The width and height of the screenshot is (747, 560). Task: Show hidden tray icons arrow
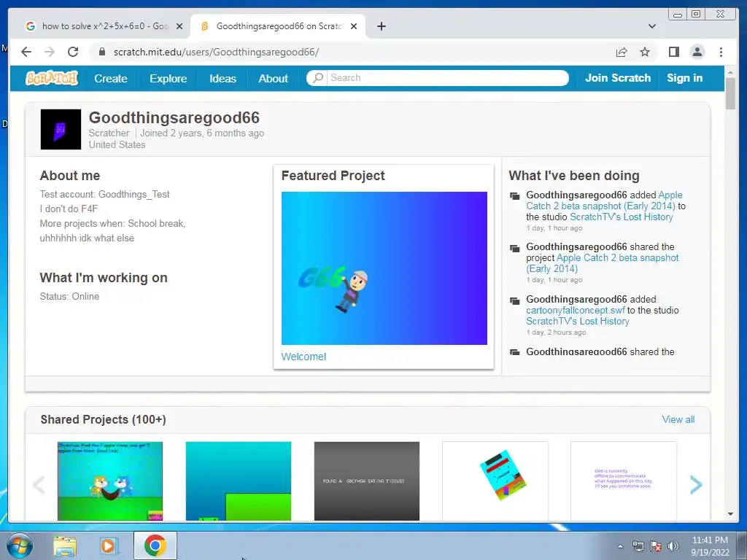[x=620, y=546]
